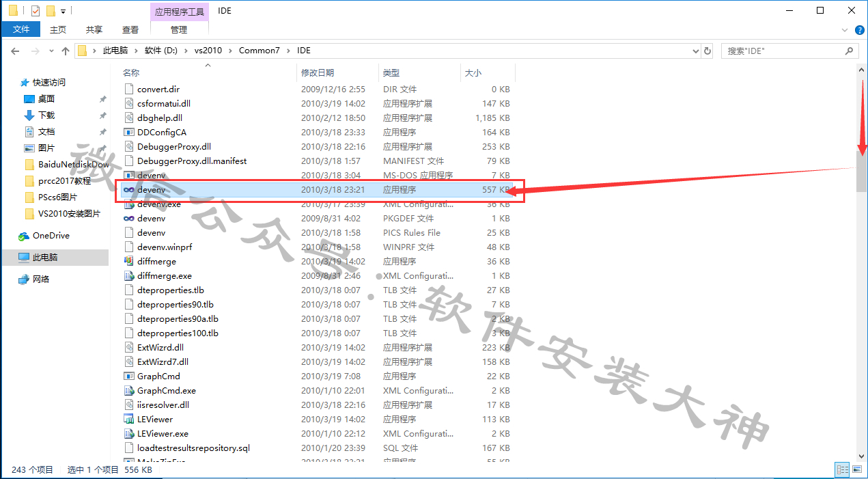Viewport: 868px width, 479px height.
Task: Click the back navigation arrow
Action: pyautogui.click(x=15, y=51)
